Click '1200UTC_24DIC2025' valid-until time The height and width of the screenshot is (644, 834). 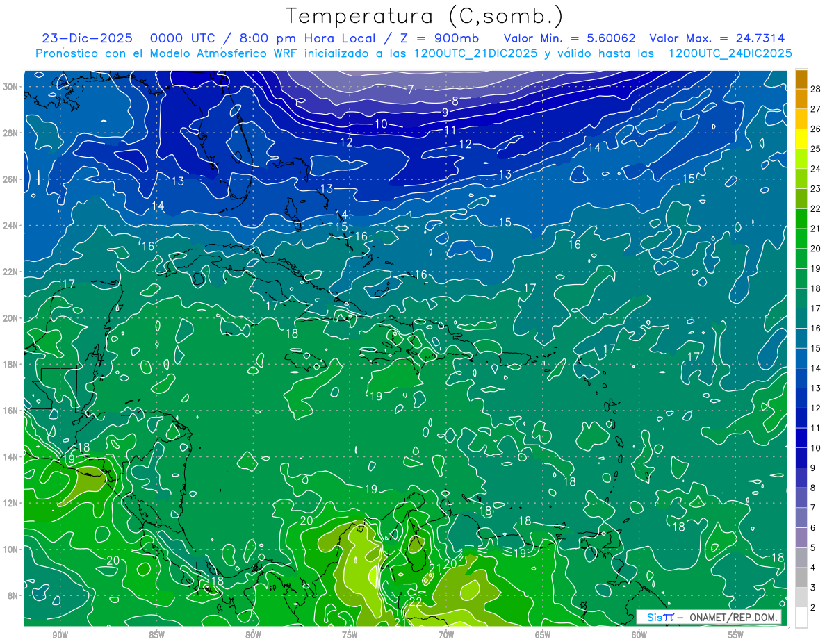(730, 53)
